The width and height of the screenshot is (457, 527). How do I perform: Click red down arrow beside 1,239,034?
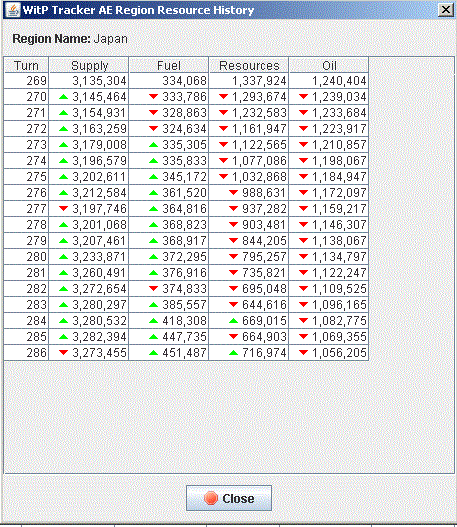pyautogui.click(x=303, y=97)
